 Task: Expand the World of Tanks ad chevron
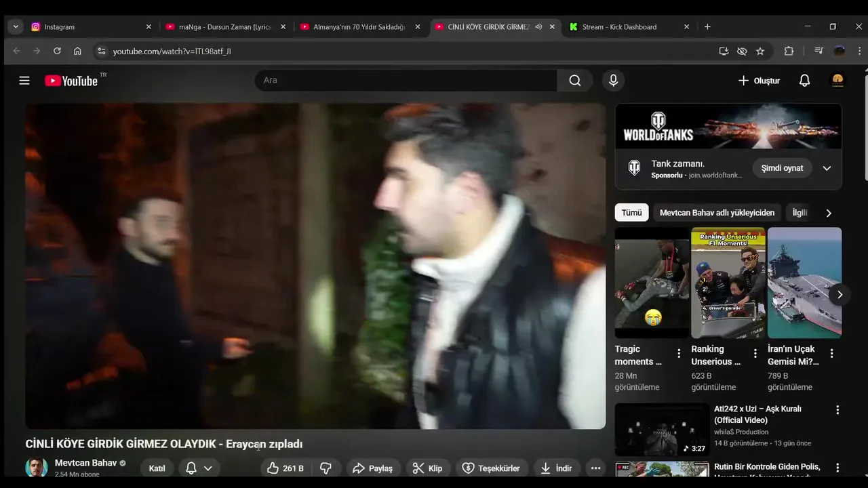827,168
